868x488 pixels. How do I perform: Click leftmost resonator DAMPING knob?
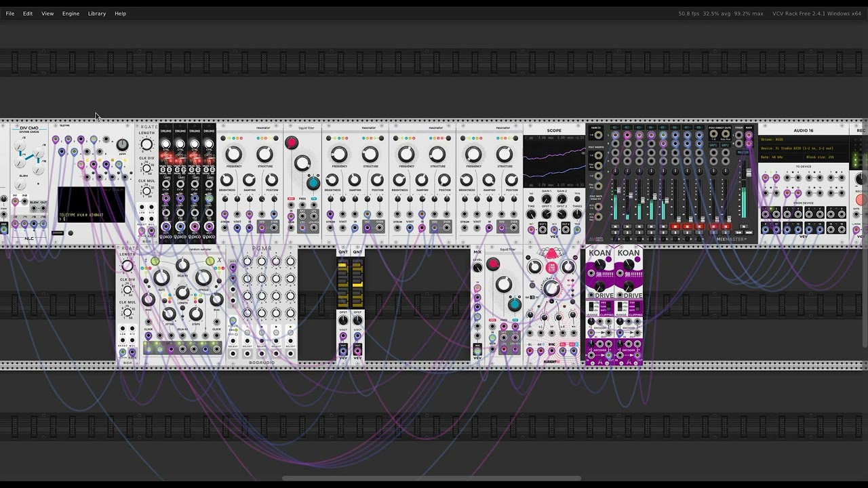[x=249, y=180]
